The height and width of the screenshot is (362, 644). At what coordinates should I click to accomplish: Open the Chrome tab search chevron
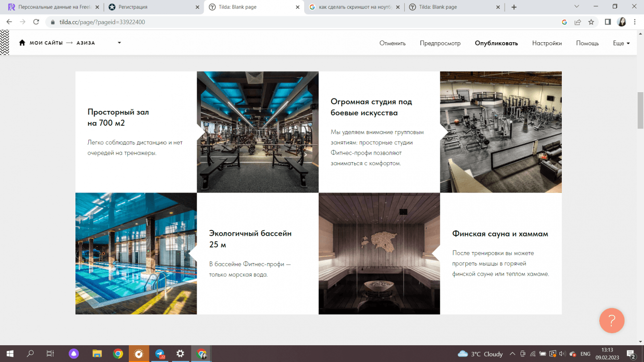point(577,7)
